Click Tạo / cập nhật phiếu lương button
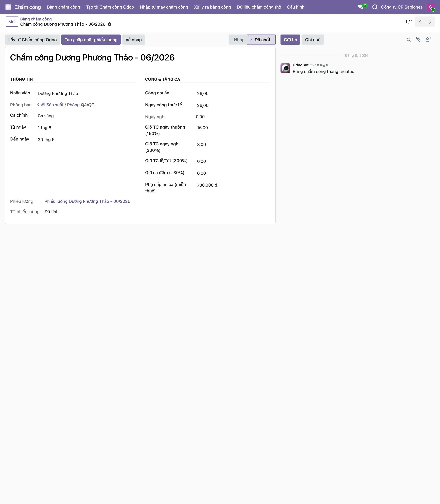440x504 pixels. pos(91,40)
